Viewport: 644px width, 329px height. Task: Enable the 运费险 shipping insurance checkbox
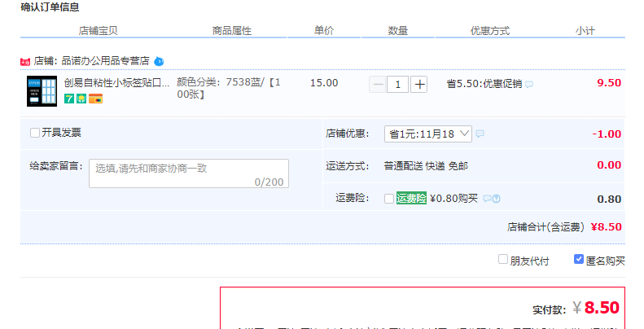point(389,199)
